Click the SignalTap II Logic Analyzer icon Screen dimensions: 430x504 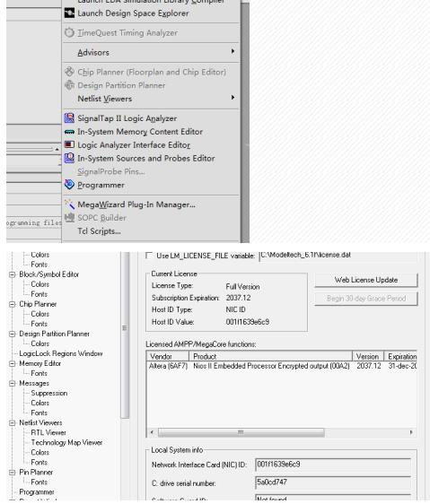69,118
